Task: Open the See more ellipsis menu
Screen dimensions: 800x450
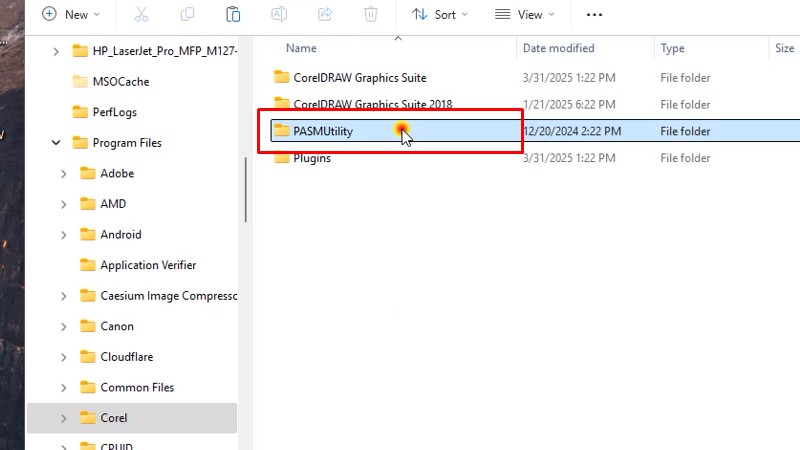Action: tap(594, 15)
